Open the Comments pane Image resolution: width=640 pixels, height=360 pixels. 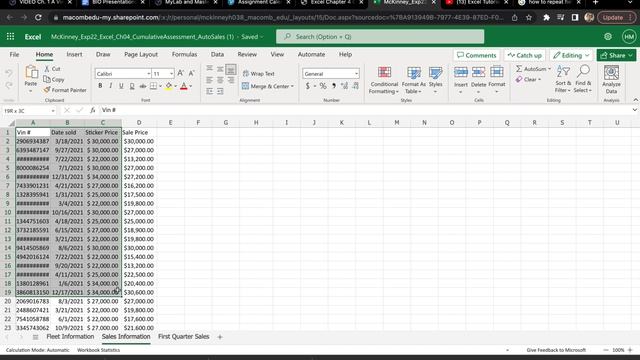476,55
